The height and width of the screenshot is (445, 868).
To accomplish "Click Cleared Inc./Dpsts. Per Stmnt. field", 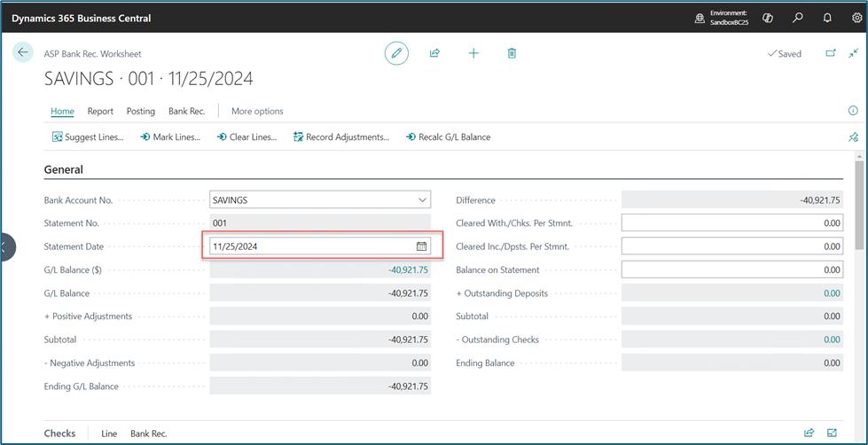I will (x=731, y=246).
